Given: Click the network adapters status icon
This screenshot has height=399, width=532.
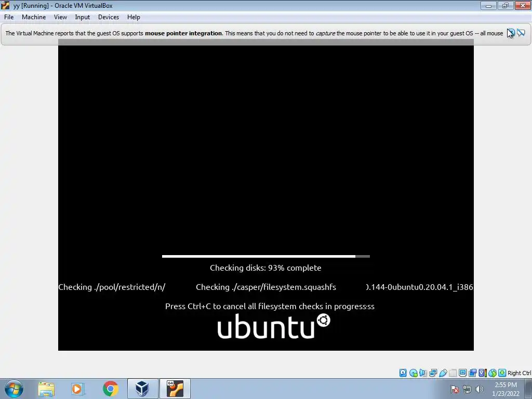Looking at the screenshot, I should pos(433,373).
